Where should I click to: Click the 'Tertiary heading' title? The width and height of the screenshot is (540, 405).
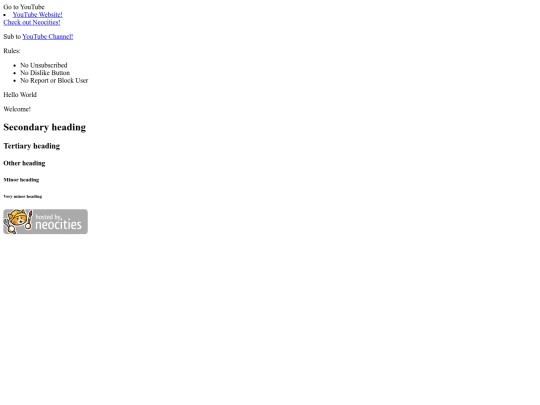tap(32, 146)
